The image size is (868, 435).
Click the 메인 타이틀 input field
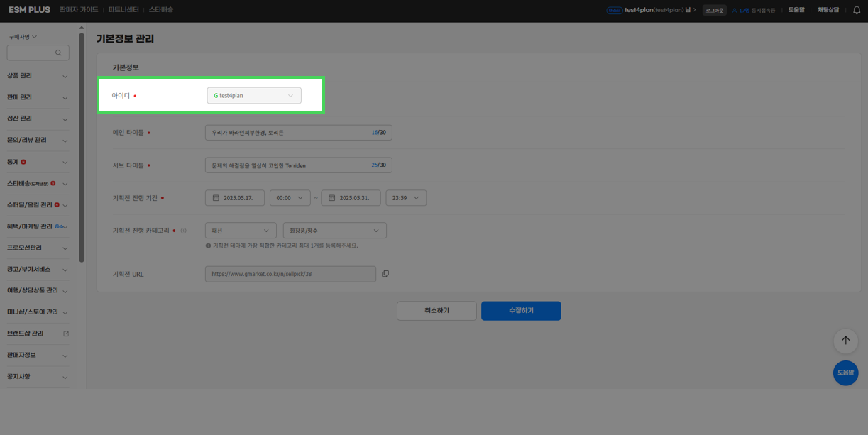298,133
